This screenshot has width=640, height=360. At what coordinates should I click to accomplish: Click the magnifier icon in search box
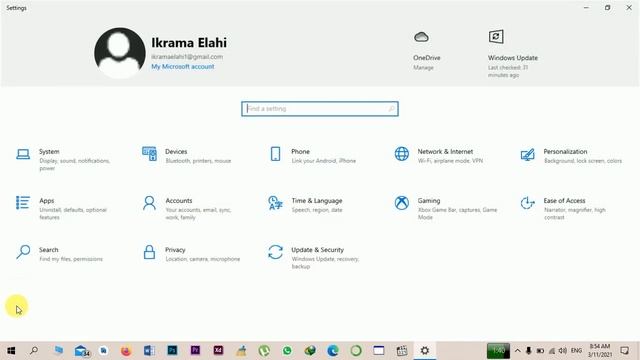[x=391, y=109]
